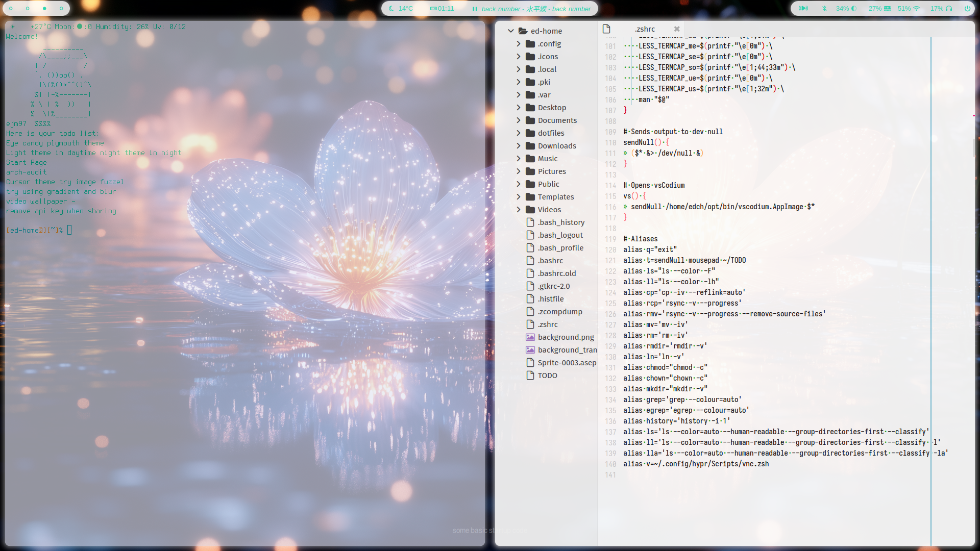Select the .zshrc editor tab

[x=645, y=29]
